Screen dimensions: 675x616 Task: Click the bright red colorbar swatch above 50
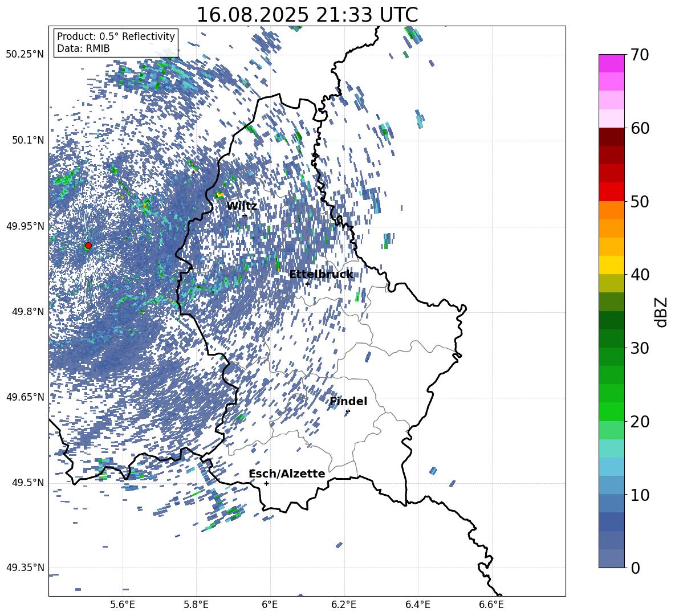pyautogui.click(x=611, y=192)
